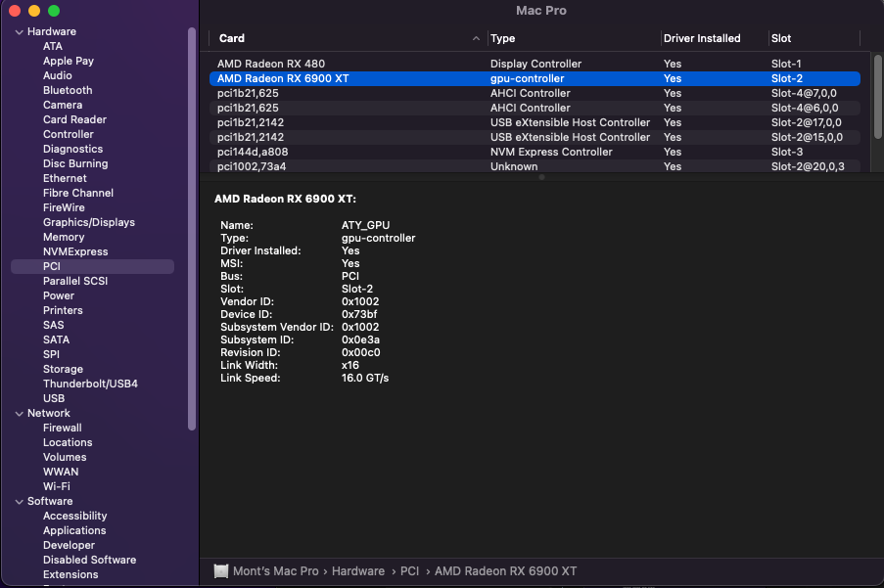This screenshot has height=588, width=884.
Task: Collapse the Hardware section in sidebar
Action: [20, 32]
